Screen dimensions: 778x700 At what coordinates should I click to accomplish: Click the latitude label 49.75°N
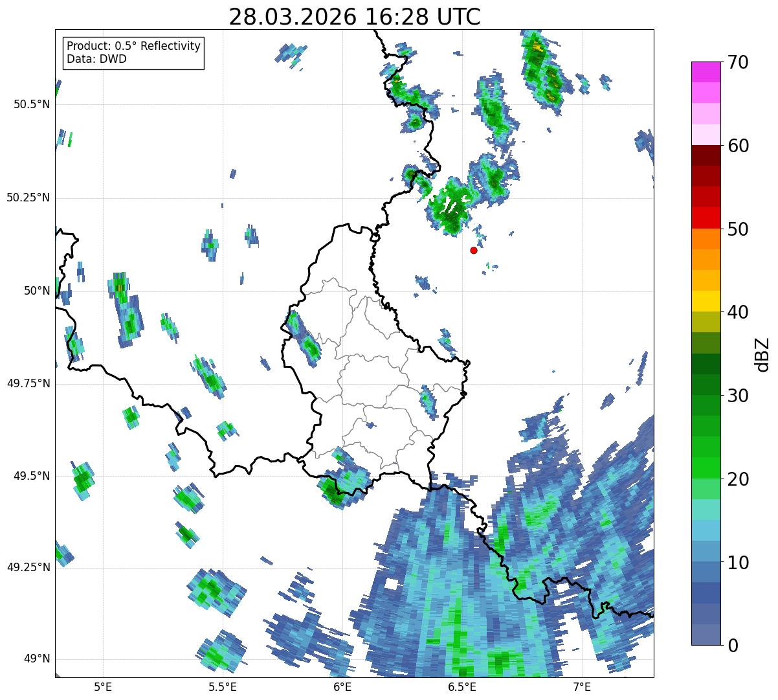coord(28,383)
